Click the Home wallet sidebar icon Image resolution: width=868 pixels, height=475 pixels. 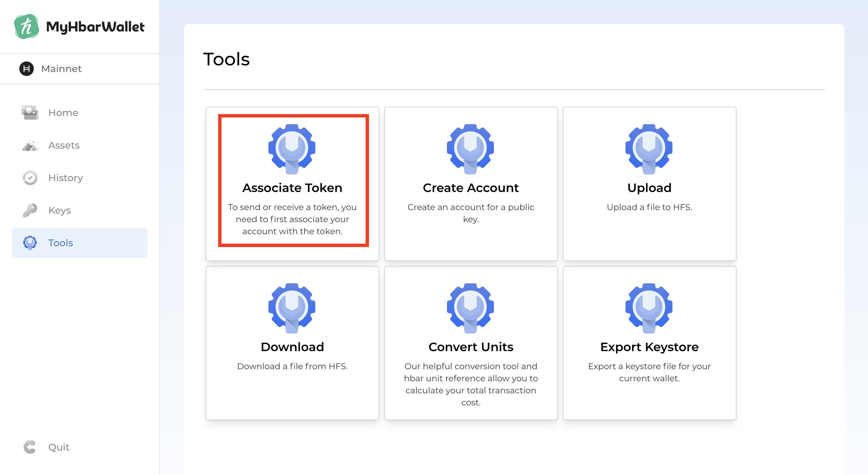[30, 112]
